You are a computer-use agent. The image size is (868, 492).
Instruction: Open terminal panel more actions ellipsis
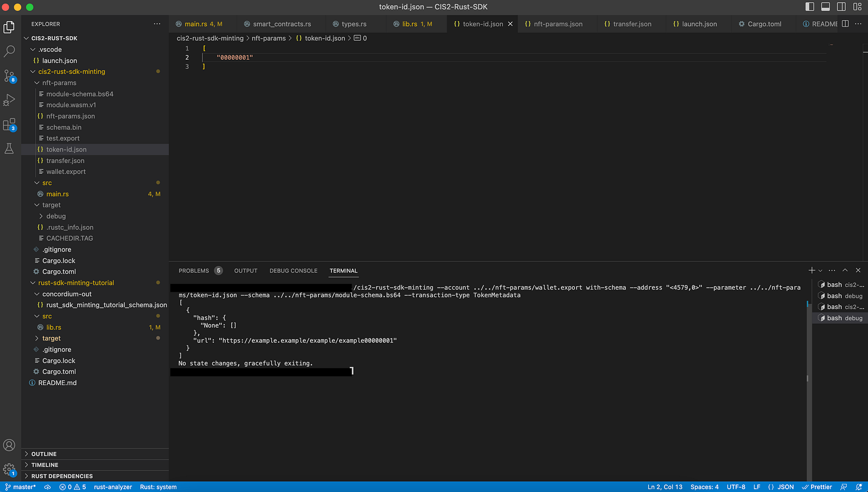832,270
